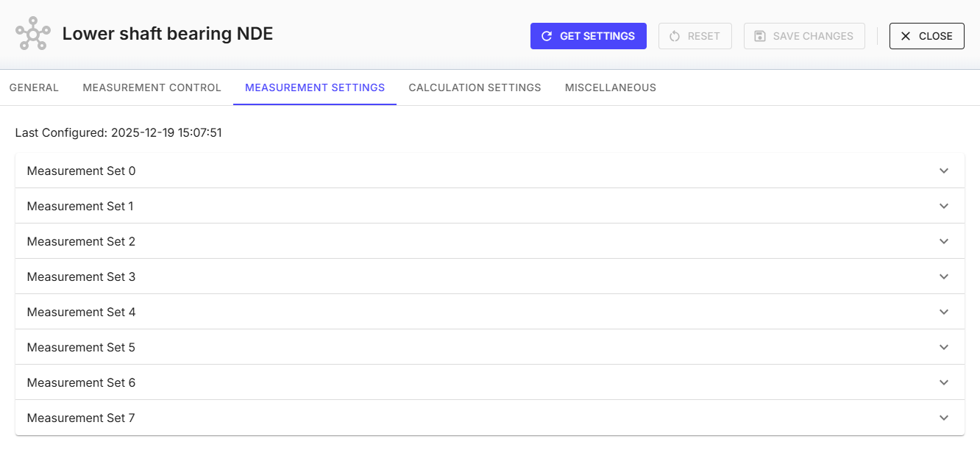Viewport: 980px width, 450px height.
Task: Click the Save Changes floppy disk icon
Action: click(x=760, y=36)
